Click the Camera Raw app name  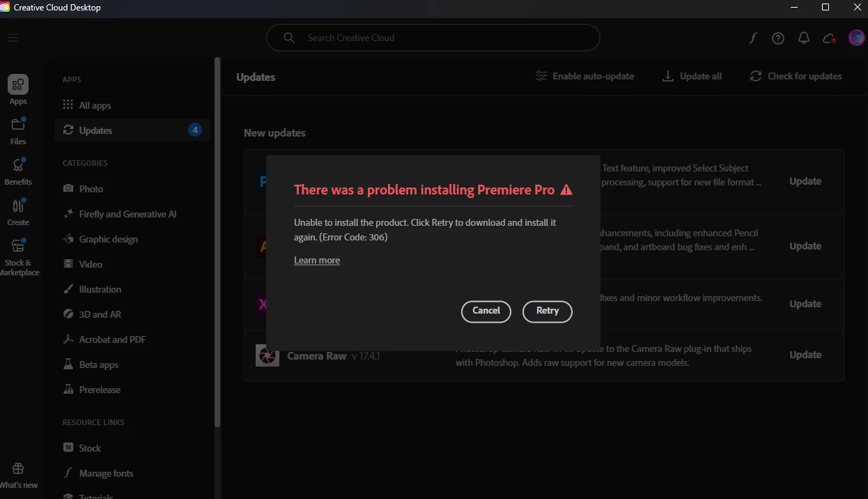coord(316,356)
